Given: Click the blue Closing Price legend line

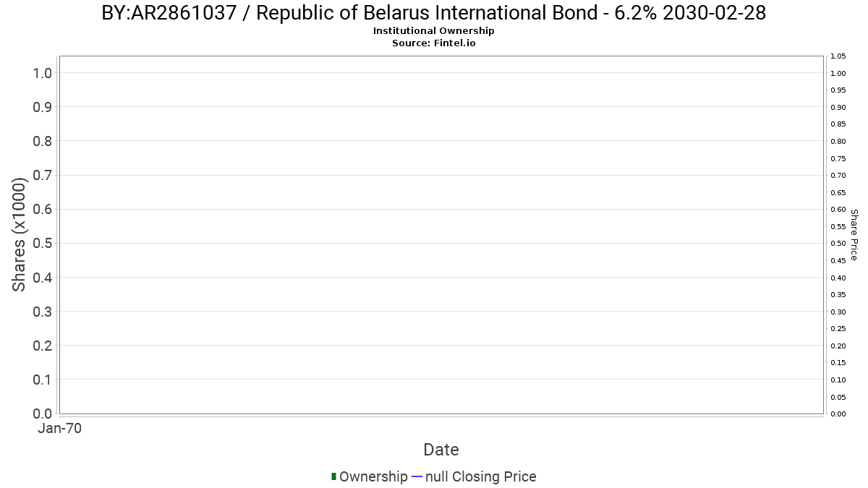Looking at the screenshot, I should tap(417, 476).
